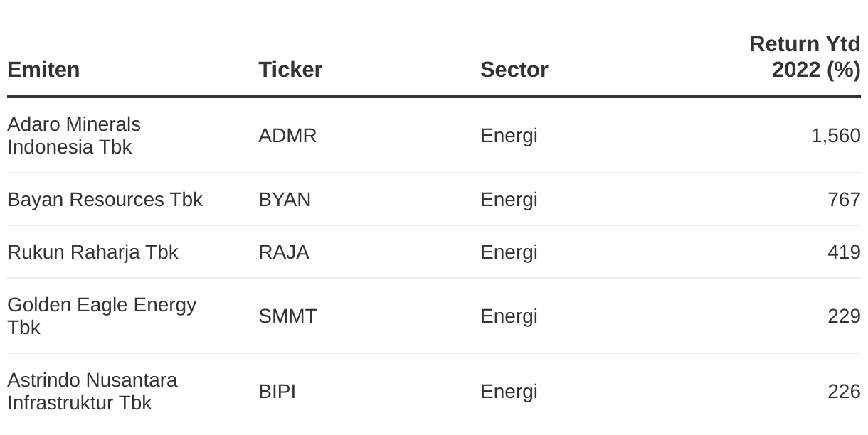The image size is (868, 435).
Task: Click the RAJA ticker
Action: 284,252
